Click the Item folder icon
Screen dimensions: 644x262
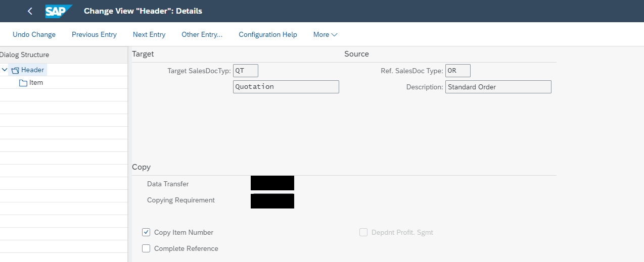click(23, 83)
